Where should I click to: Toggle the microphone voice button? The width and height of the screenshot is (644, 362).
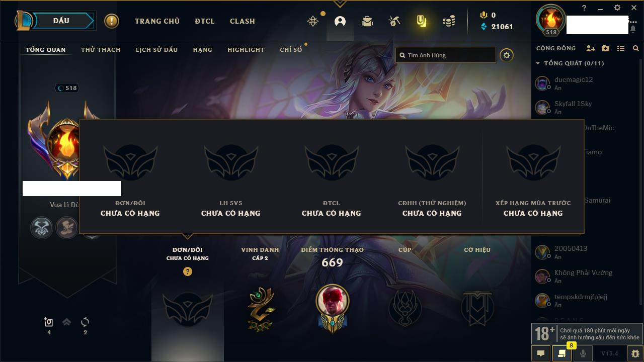[x=583, y=353]
